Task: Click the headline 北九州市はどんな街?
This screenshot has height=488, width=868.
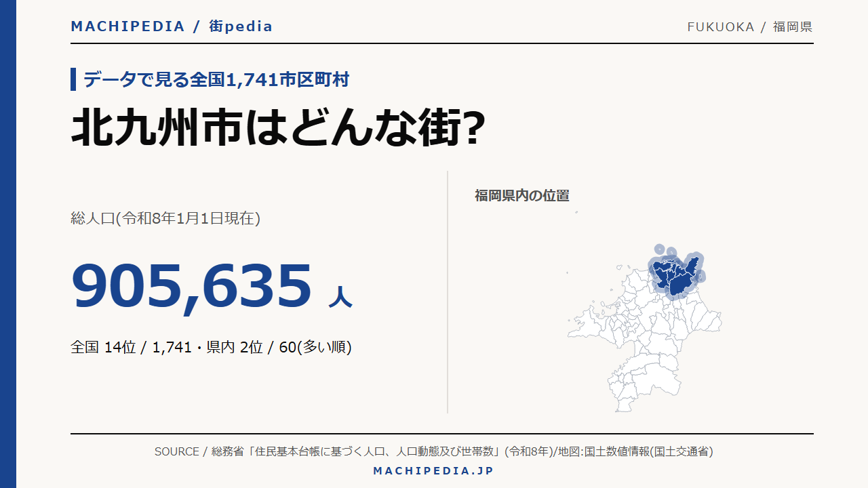Action: pyautogui.click(x=278, y=128)
